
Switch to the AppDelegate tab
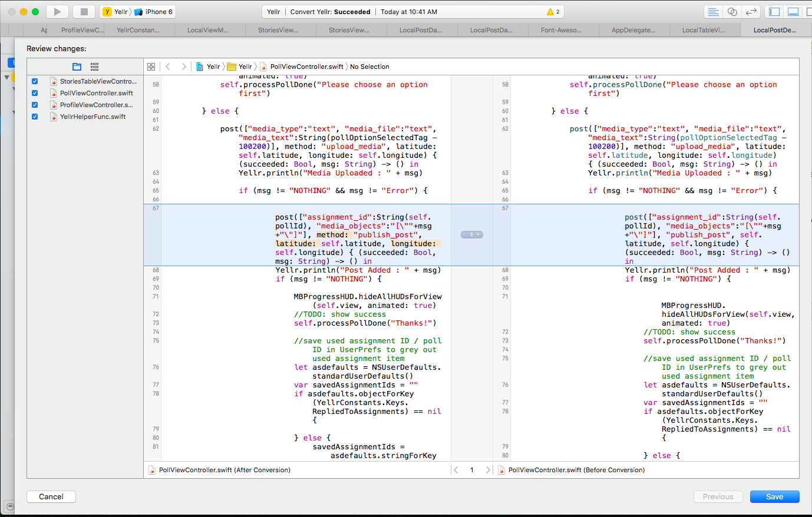click(633, 30)
